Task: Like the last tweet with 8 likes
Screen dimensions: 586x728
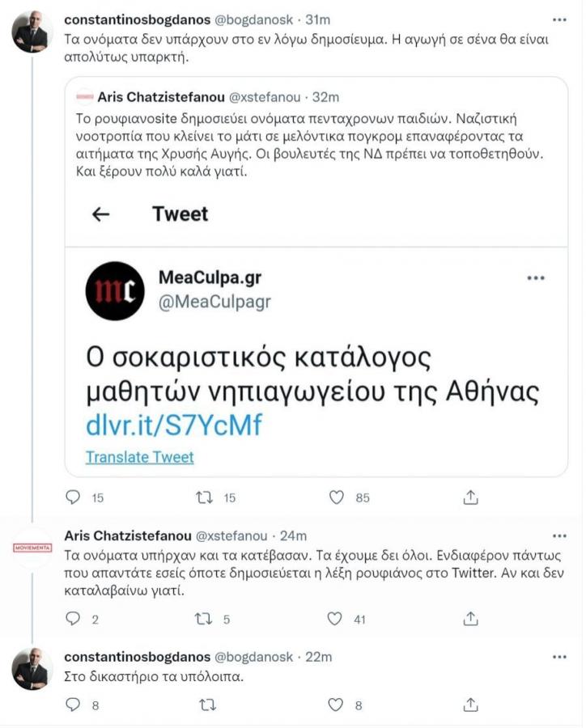Action: pyautogui.click(x=335, y=705)
